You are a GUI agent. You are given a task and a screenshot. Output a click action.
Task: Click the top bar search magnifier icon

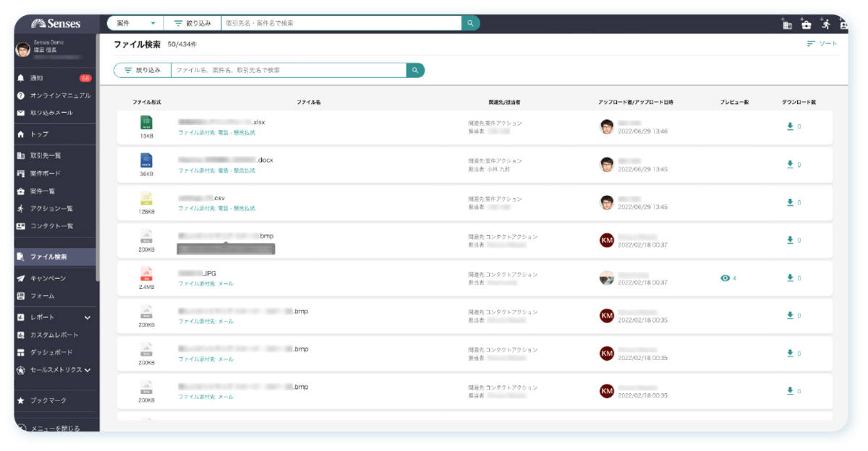tap(470, 23)
